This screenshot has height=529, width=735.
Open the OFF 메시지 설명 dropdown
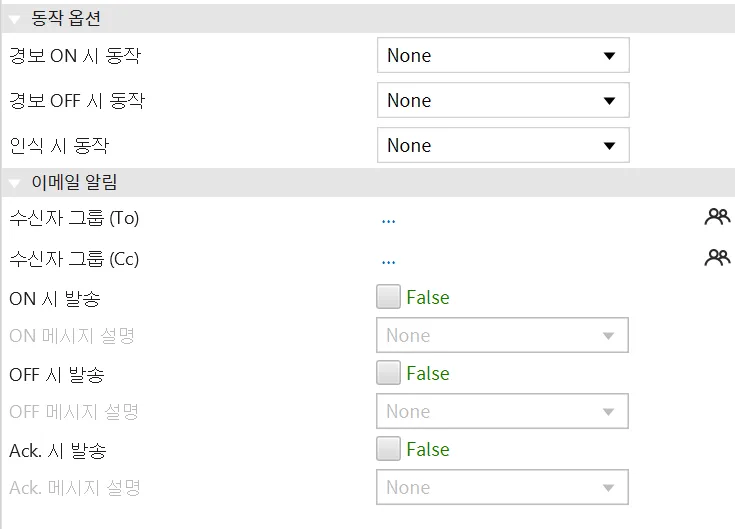(502, 411)
